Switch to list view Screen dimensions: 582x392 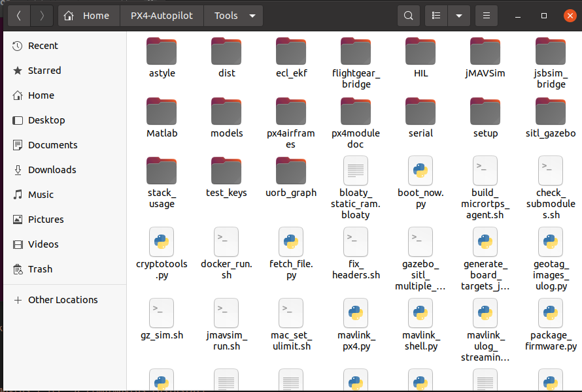click(x=436, y=15)
